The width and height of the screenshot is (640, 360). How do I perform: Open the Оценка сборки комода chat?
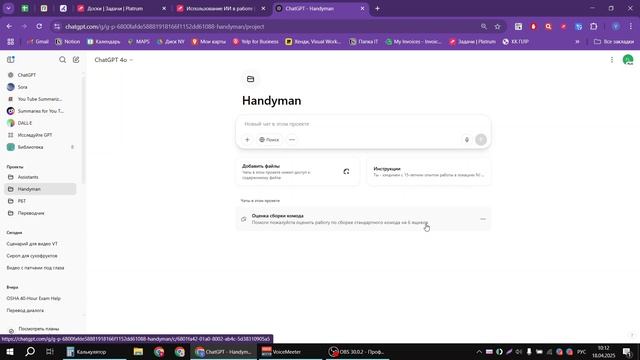(363, 219)
